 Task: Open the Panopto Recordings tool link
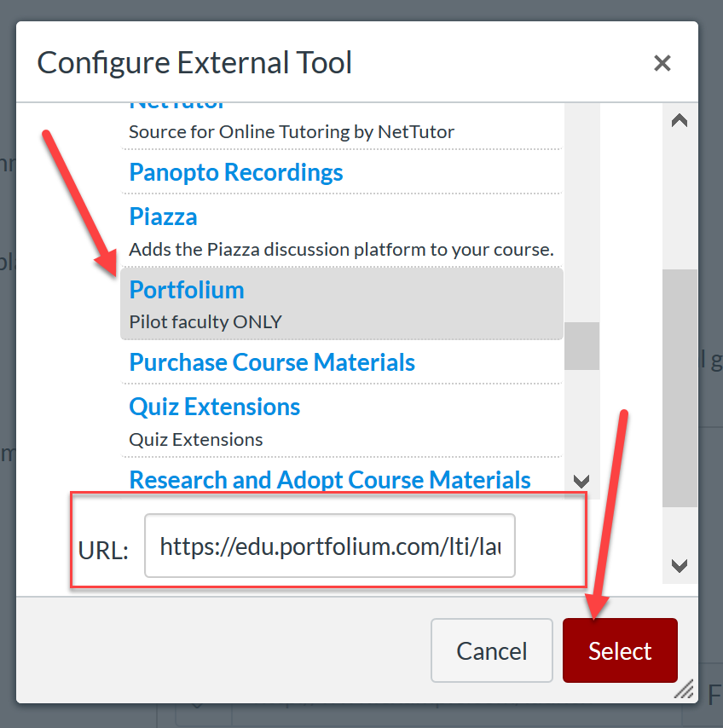[x=236, y=172]
